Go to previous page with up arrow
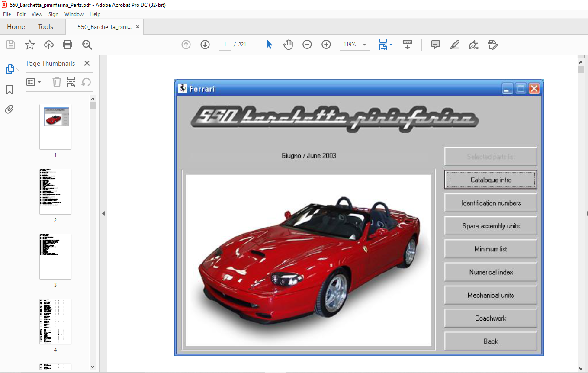588x373 pixels. point(186,45)
